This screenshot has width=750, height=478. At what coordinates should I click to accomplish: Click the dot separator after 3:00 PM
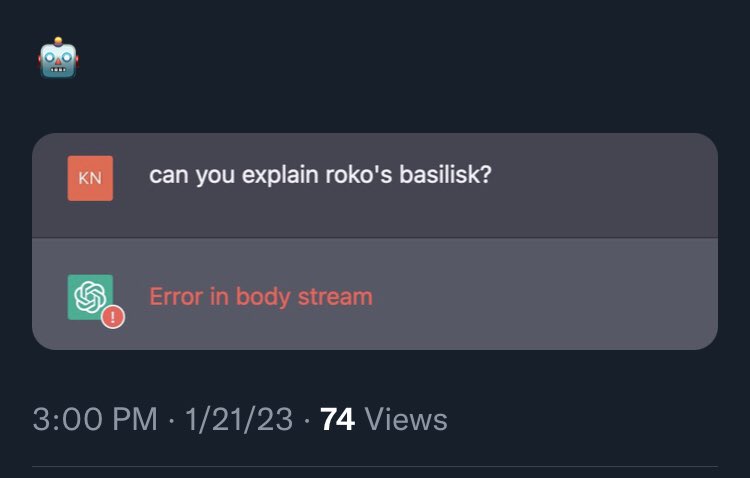click(171, 421)
